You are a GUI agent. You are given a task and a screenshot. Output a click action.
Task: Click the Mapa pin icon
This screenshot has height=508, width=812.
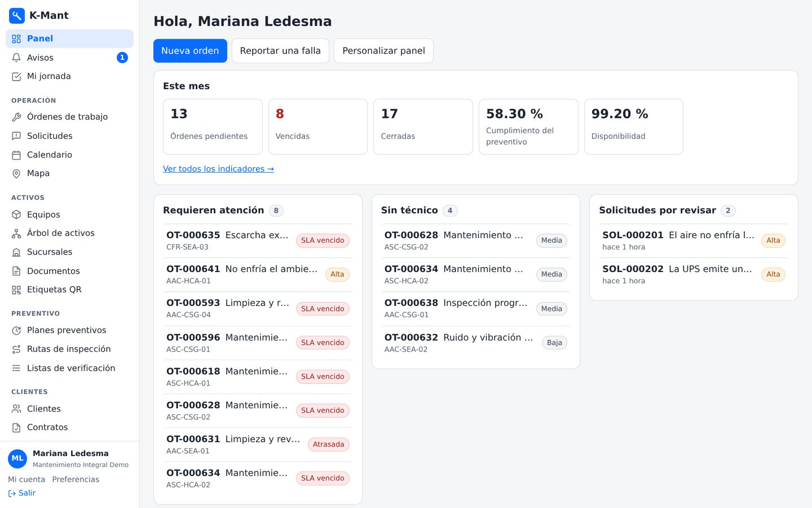pyautogui.click(x=16, y=173)
